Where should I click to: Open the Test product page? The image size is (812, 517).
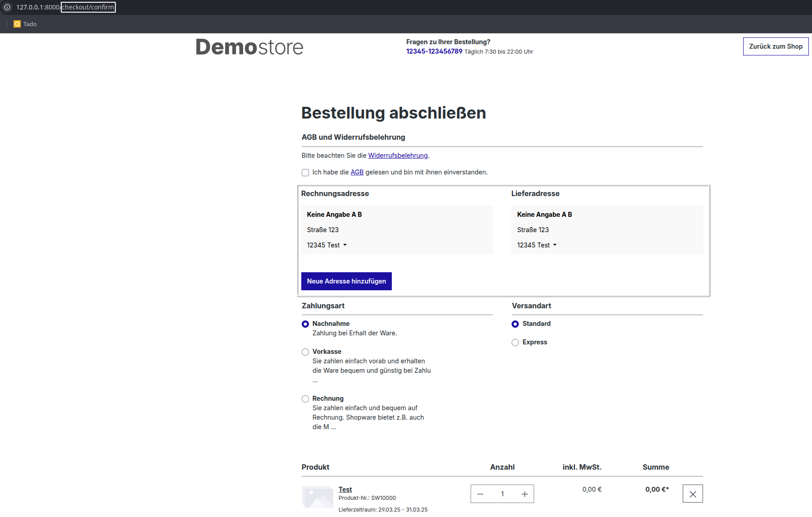(x=345, y=489)
